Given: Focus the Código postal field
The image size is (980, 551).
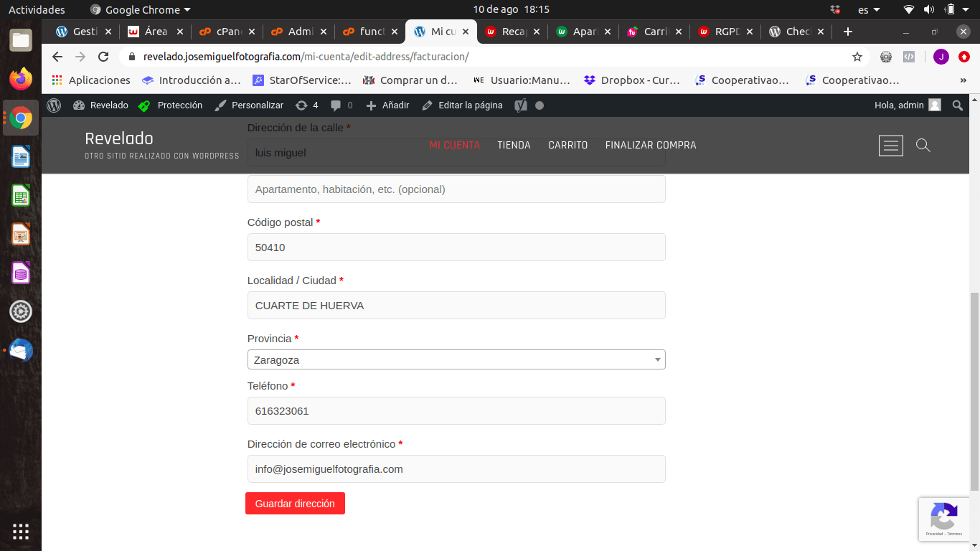Looking at the screenshot, I should coord(456,248).
